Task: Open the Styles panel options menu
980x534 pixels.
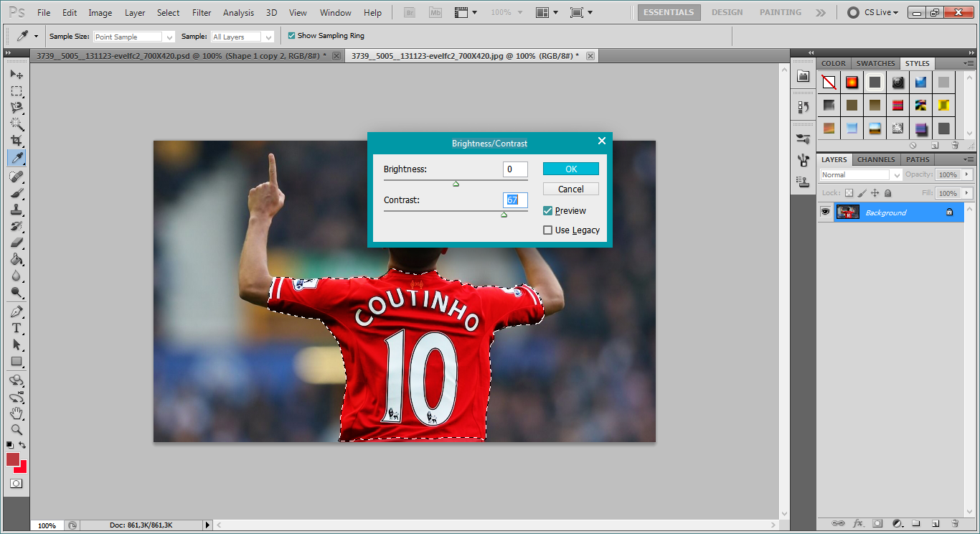Action: pos(968,63)
